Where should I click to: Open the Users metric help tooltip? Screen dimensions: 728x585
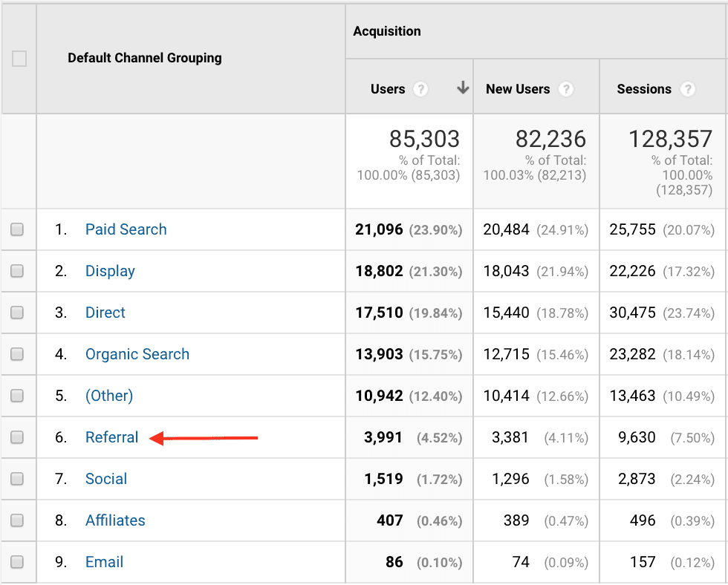point(421,89)
